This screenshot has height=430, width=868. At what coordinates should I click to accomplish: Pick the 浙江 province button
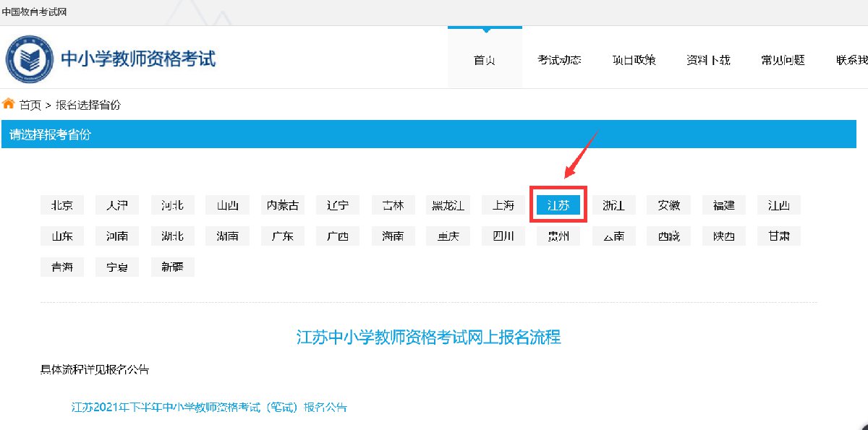pos(613,205)
